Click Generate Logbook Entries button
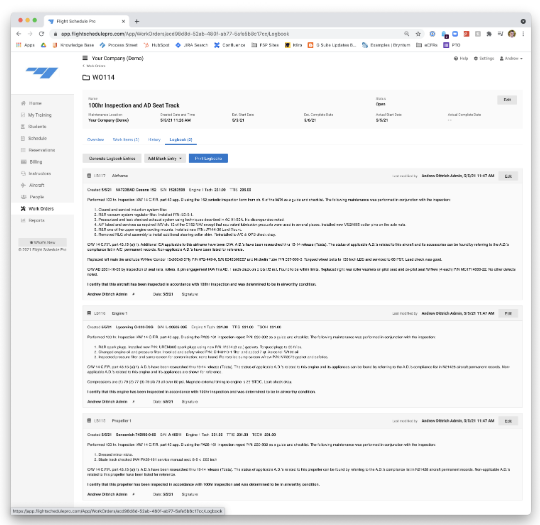The image size is (540, 525). coord(112,158)
